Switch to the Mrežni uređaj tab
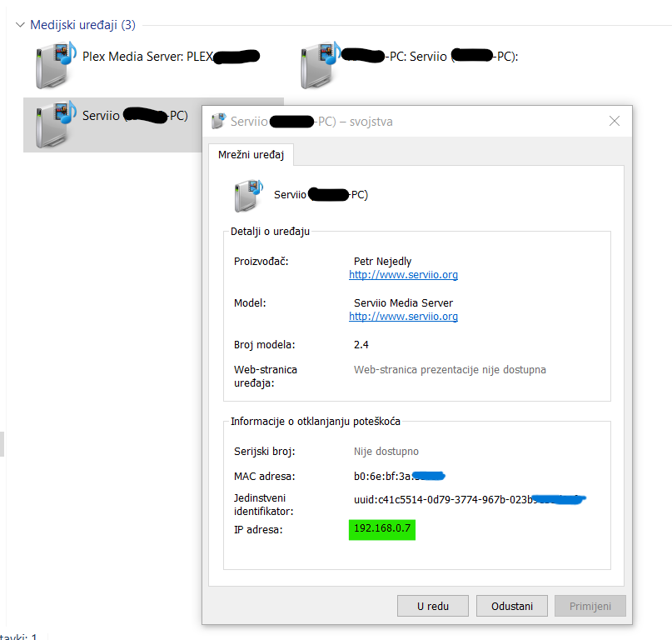 point(251,154)
